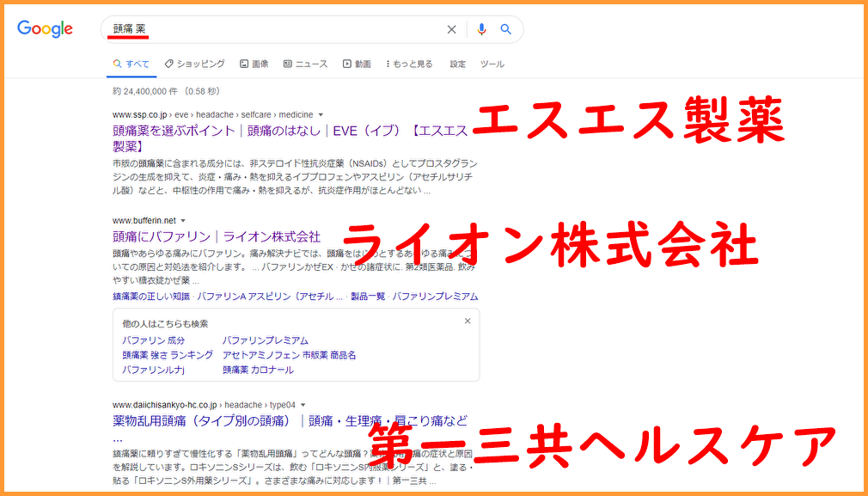Expand dropdown arrow next to ssp.co.jp URL
The image size is (868, 496).
320,115
